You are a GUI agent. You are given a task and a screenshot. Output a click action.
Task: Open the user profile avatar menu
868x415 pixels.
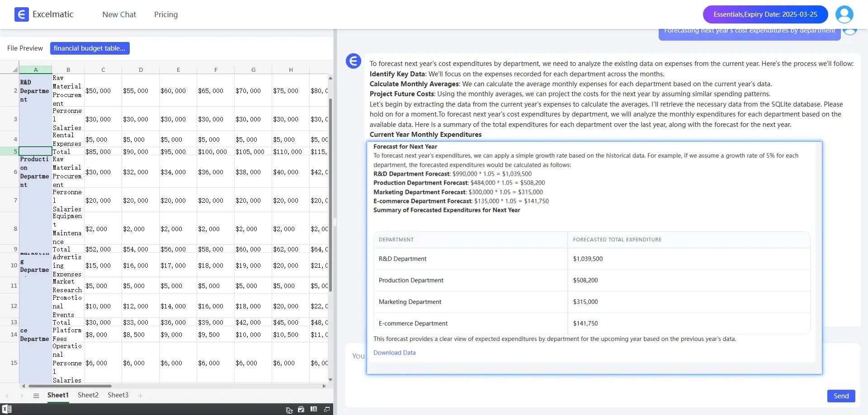(x=844, y=14)
